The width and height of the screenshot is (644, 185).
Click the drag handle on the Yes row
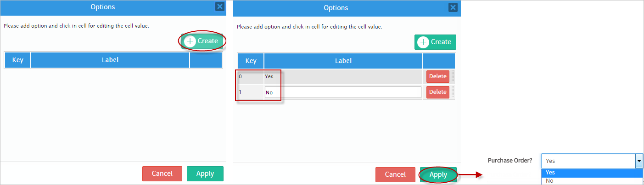453,76
